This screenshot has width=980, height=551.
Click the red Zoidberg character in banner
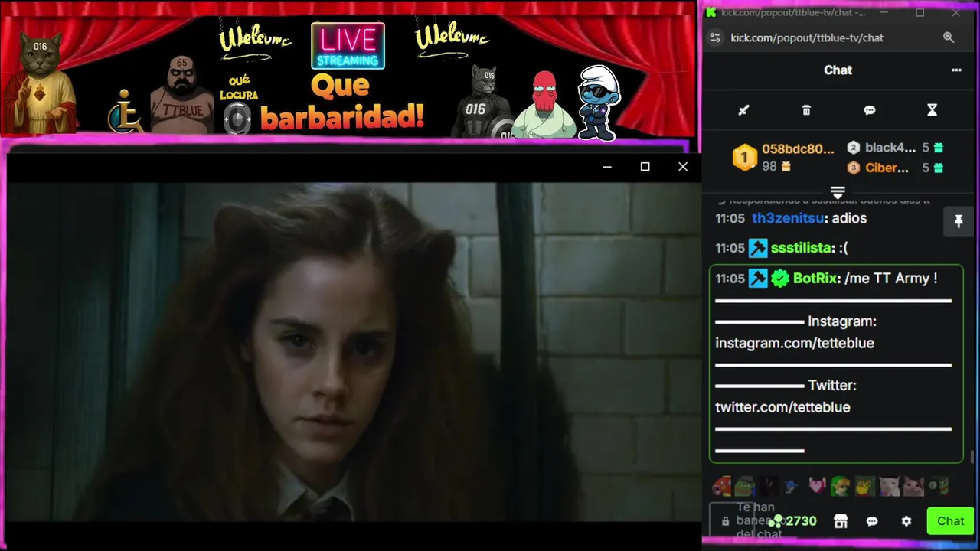click(544, 105)
